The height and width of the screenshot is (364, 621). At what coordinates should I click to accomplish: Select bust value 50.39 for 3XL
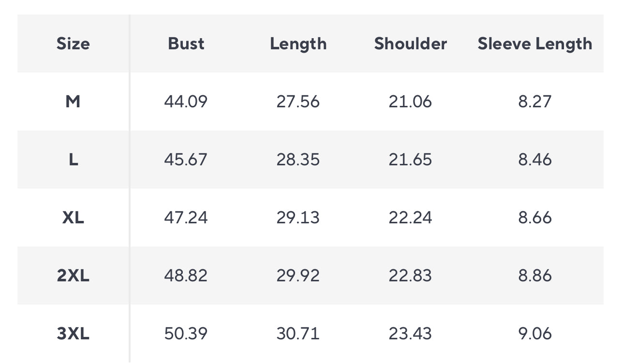[x=186, y=334]
